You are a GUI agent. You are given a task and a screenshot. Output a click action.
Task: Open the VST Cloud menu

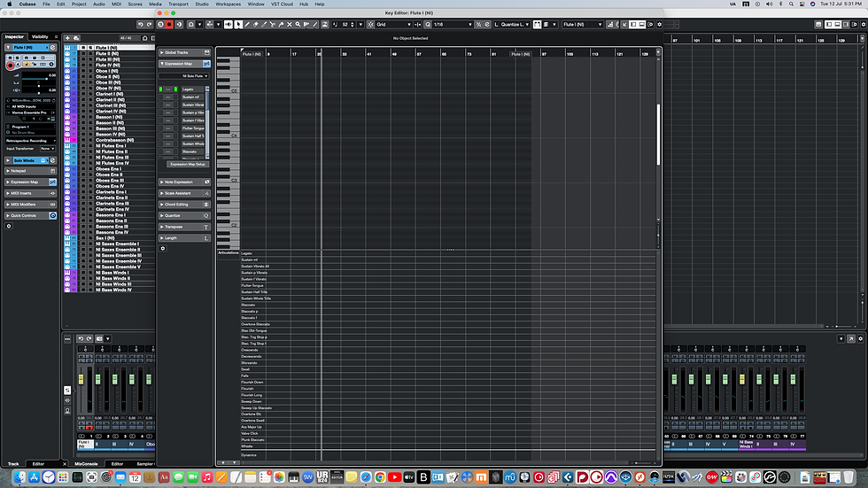click(x=282, y=4)
